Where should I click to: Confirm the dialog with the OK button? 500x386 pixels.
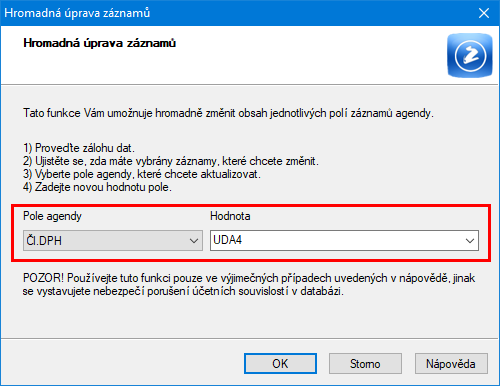point(280,364)
